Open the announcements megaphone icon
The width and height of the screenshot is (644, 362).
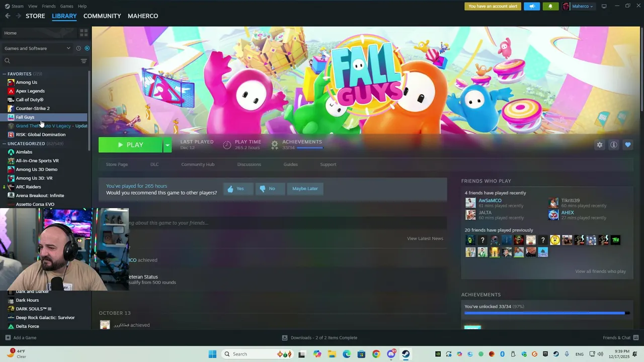tap(532, 7)
